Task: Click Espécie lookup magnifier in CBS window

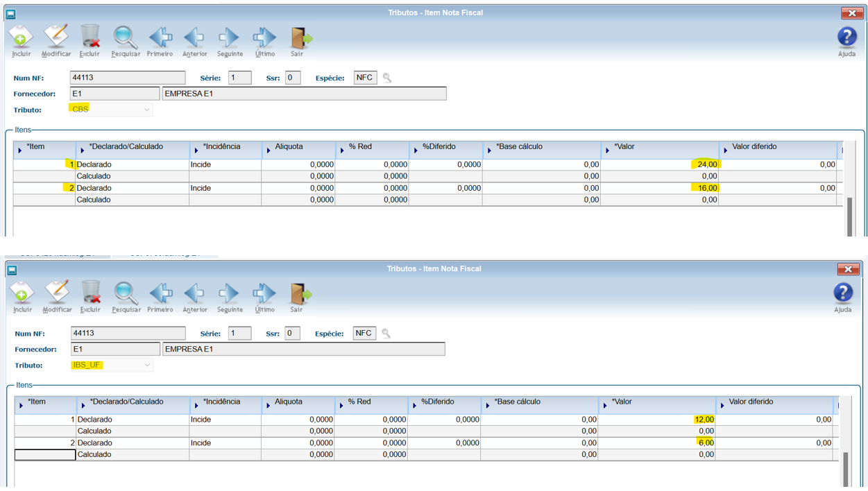Action: coord(387,78)
